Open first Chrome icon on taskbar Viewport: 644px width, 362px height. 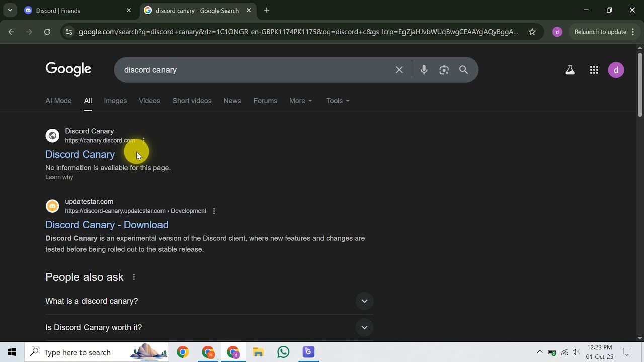[x=183, y=352]
